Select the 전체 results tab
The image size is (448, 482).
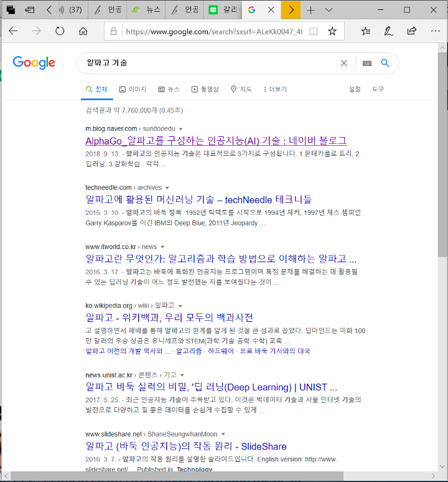tap(96, 89)
